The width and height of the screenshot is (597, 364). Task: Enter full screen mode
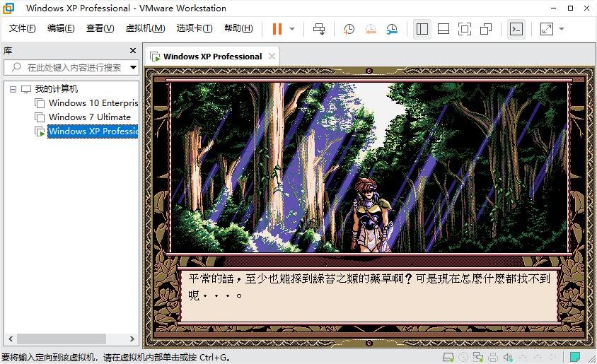coord(465,29)
